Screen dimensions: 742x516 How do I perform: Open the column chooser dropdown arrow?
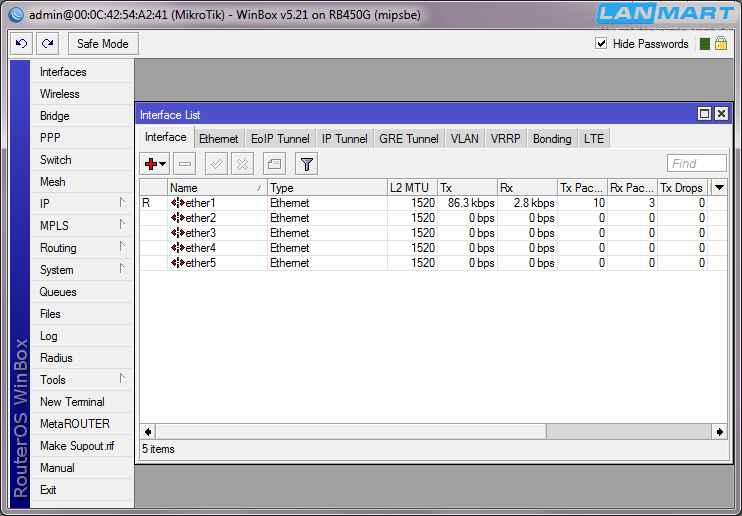coord(719,187)
